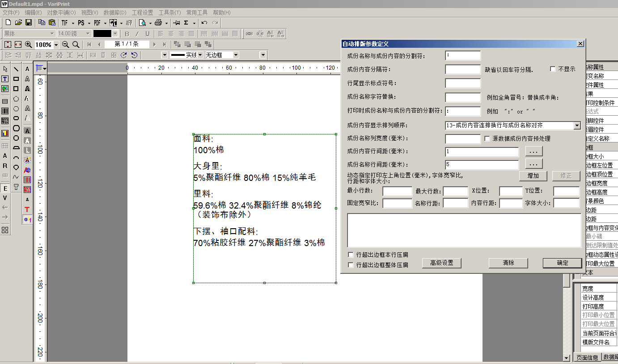Click the Sigma (Σ) toolbar icon

click(x=186, y=23)
